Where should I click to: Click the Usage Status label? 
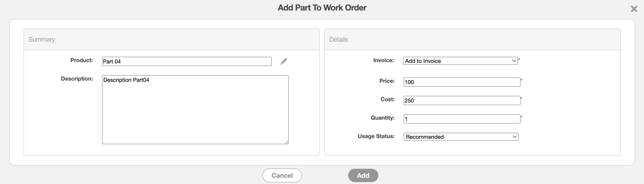[376, 136]
